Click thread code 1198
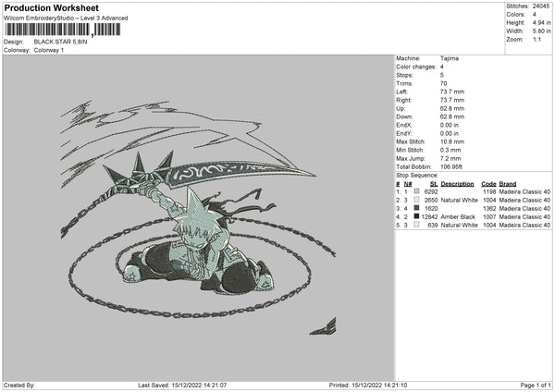 pos(489,191)
